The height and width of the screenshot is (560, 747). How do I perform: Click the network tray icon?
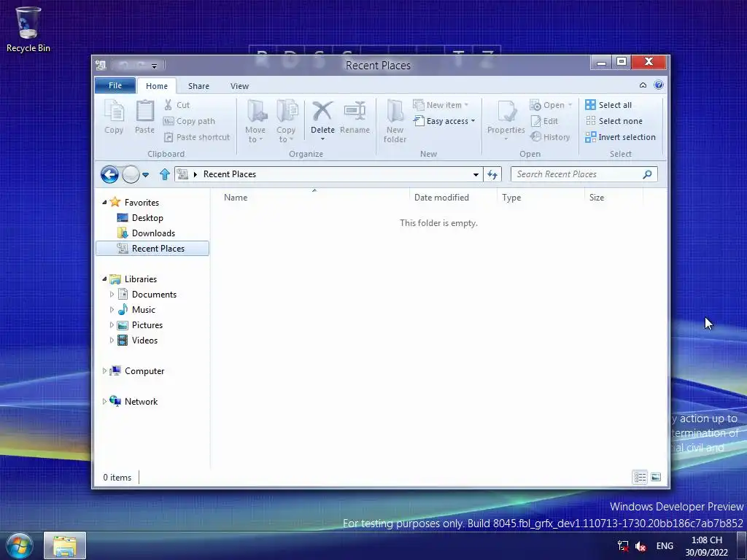623,546
